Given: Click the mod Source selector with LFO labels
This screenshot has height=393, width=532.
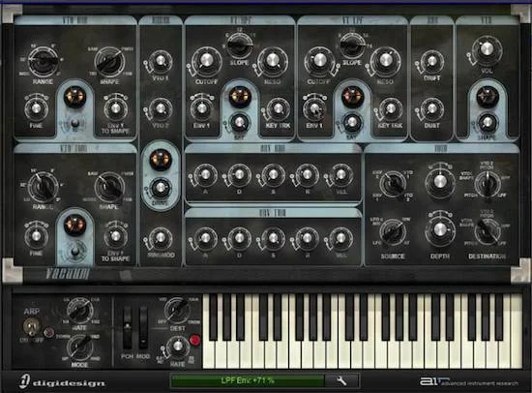Looking at the screenshot, I should [x=393, y=232].
